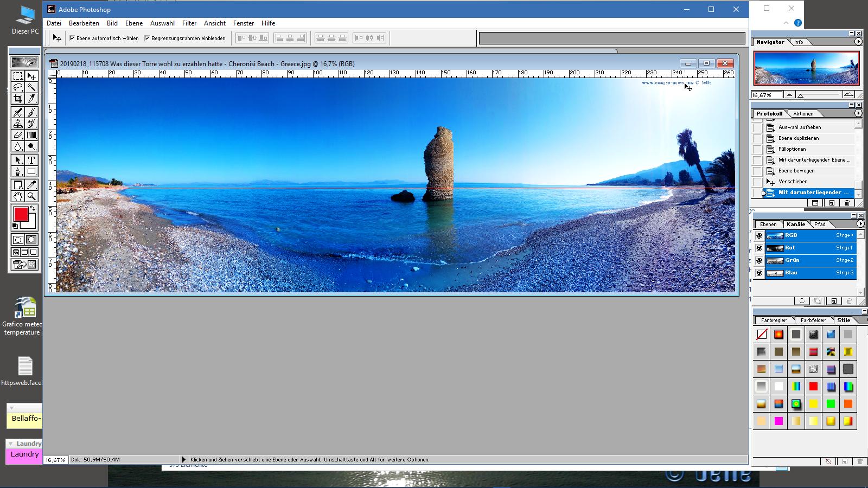868x488 pixels.
Task: Hide the Rot channel via eye icon
Action: tap(759, 248)
